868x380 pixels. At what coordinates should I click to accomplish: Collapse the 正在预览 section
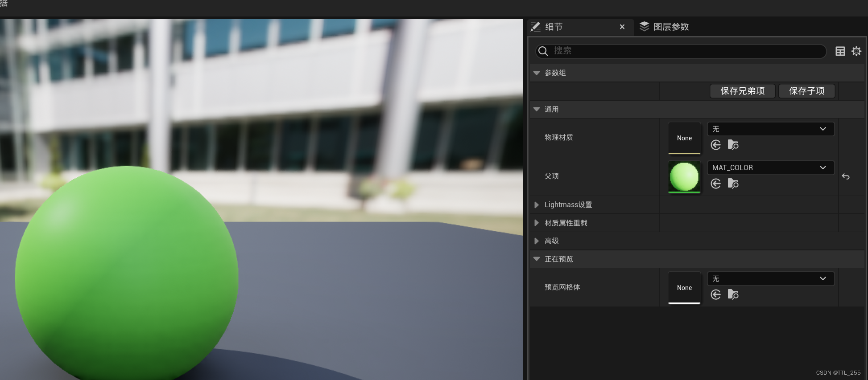click(537, 259)
